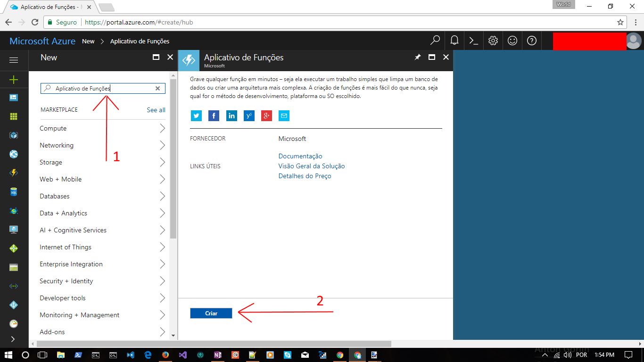The height and width of the screenshot is (362, 644).
Task: Maximize the Aplicativo de Funções blade
Action: (x=431, y=57)
